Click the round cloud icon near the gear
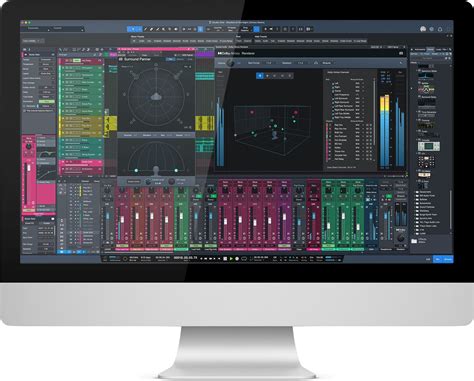The width and height of the screenshot is (474, 381). [423, 29]
